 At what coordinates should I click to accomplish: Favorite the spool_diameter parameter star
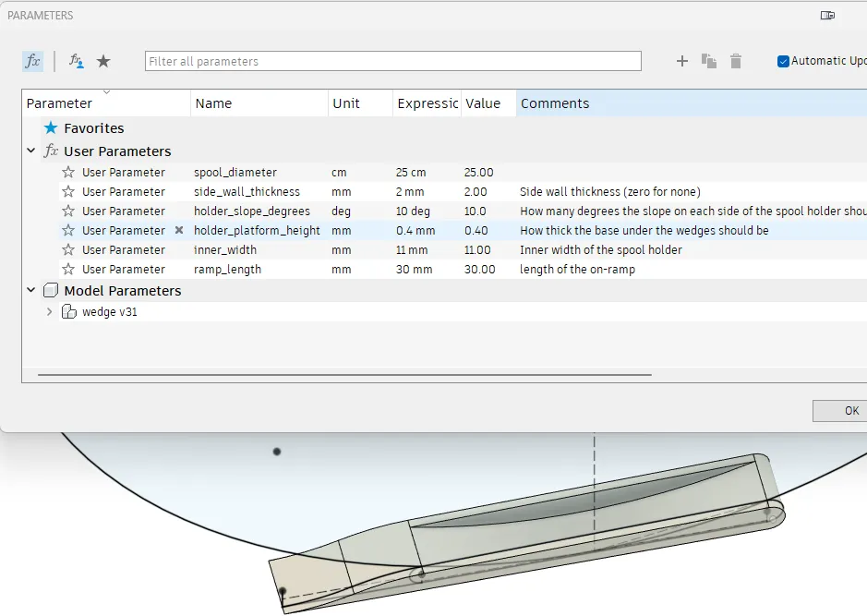pos(68,173)
